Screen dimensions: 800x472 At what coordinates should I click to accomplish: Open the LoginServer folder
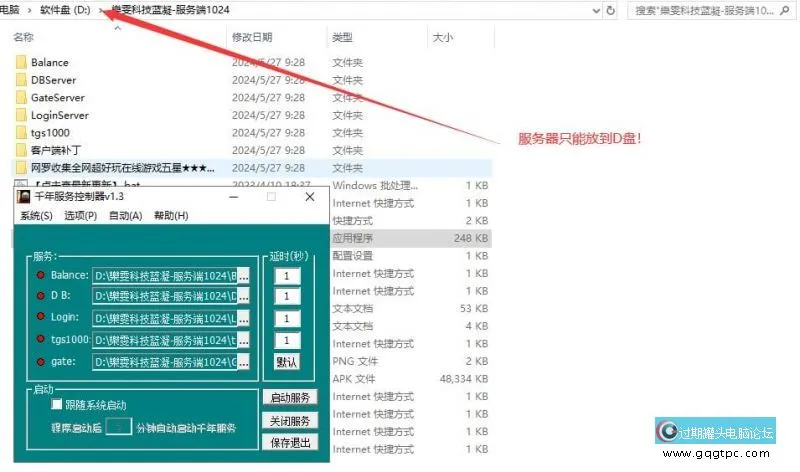pyautogui.click(x=60, y=115)
